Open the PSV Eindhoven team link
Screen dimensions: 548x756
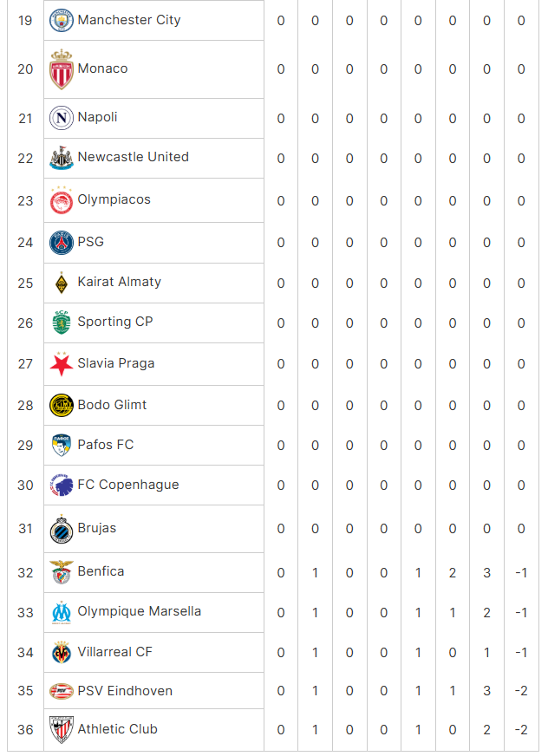[125, 691]
